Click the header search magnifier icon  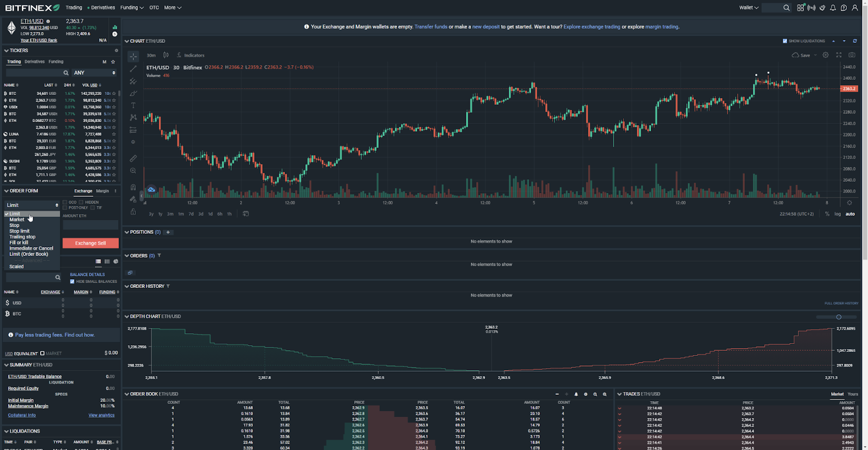tap(787, 8)
